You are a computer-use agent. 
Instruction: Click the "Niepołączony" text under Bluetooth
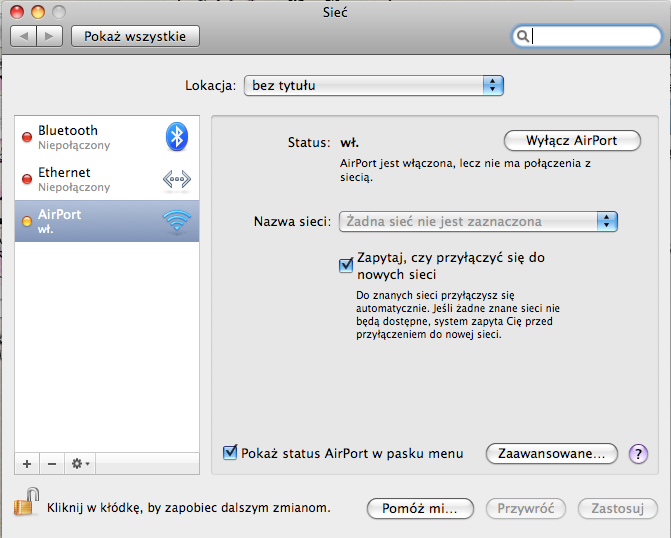[x=74, y=146]
